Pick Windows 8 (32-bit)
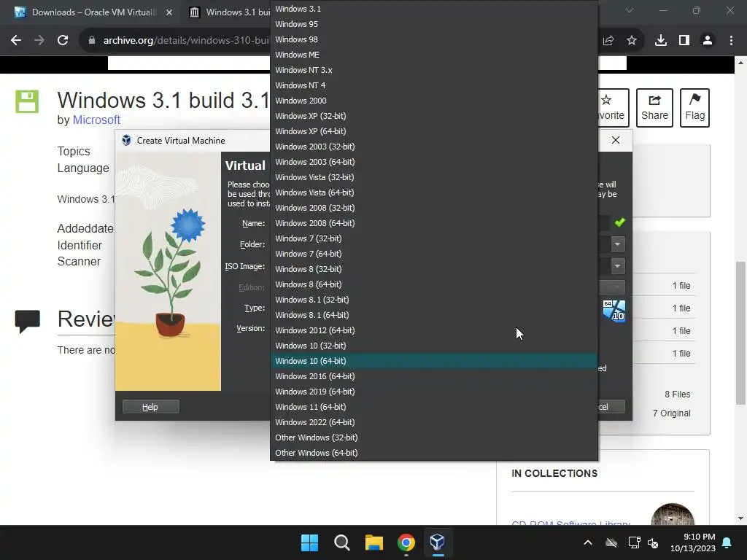This screenshot has height=560, width=747. click(x=433, y=269)
